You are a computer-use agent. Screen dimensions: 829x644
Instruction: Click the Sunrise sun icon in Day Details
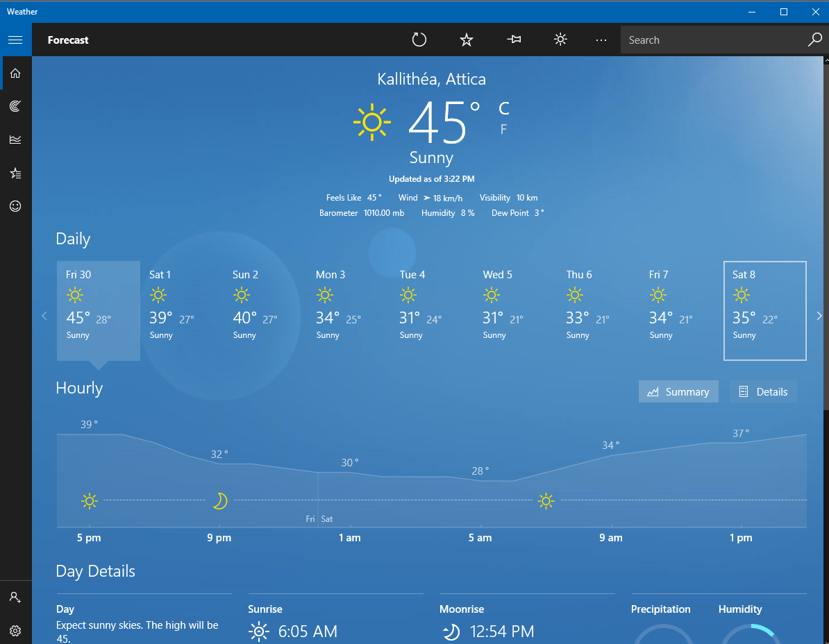(x=259, y=632)
